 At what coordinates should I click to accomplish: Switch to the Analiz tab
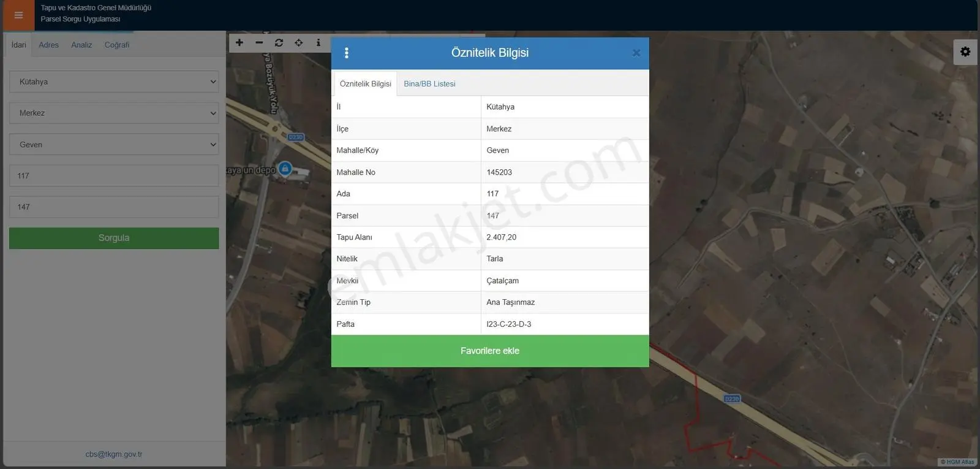coord(81,45)
